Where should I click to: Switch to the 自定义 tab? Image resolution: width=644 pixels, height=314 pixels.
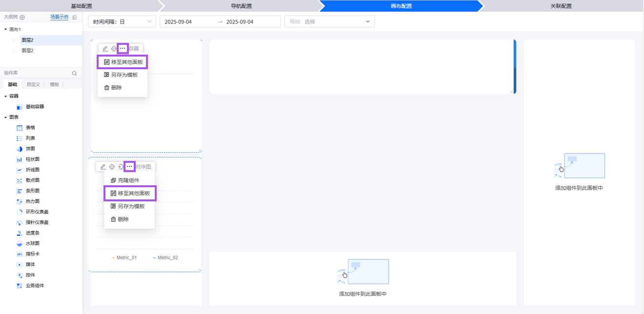click(34, 84)
